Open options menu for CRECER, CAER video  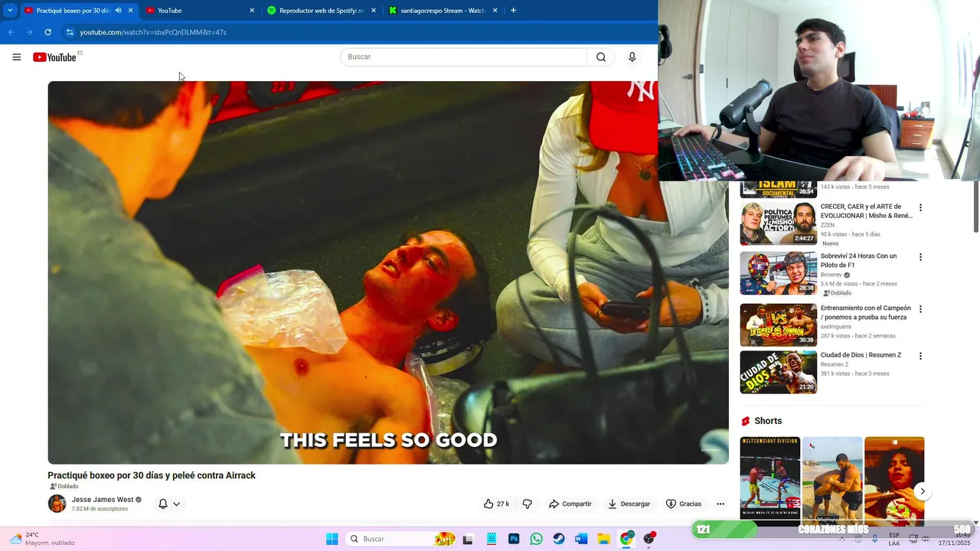click(920, 207)
